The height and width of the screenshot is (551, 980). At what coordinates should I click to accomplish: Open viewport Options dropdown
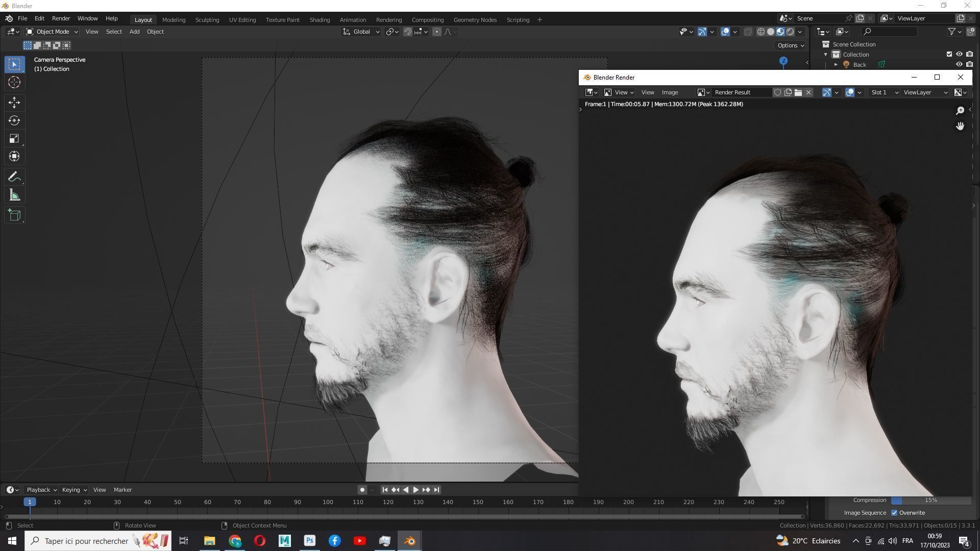click(x=791, y=45)
